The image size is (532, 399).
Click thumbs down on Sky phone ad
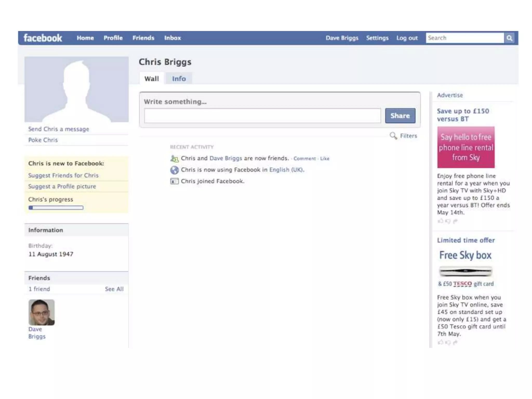pos(448,221)
